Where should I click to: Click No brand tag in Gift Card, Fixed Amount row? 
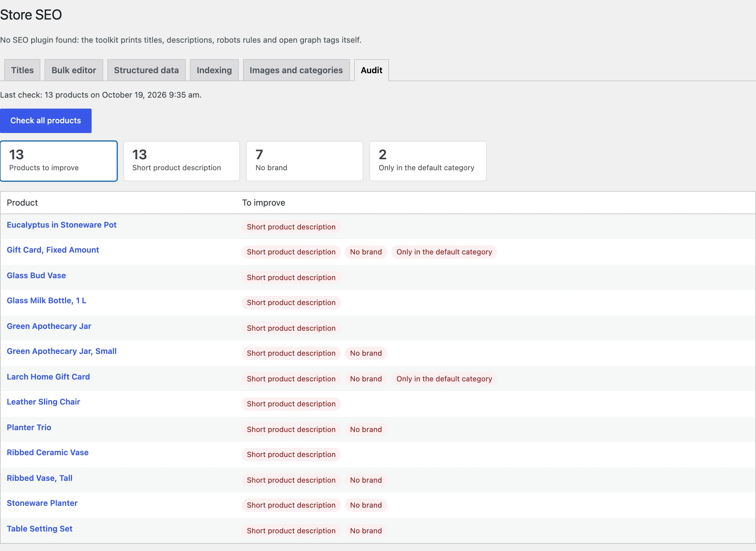pos(366,252)
